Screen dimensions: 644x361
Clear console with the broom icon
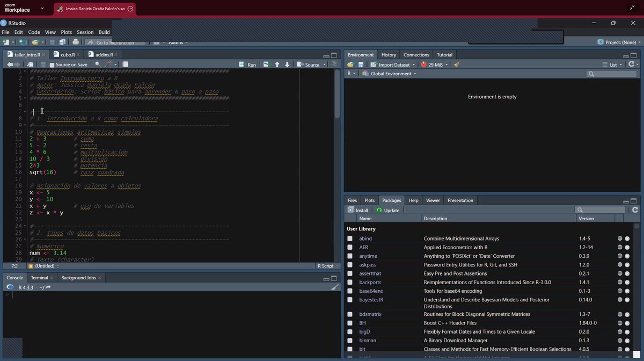coord(335,287)
